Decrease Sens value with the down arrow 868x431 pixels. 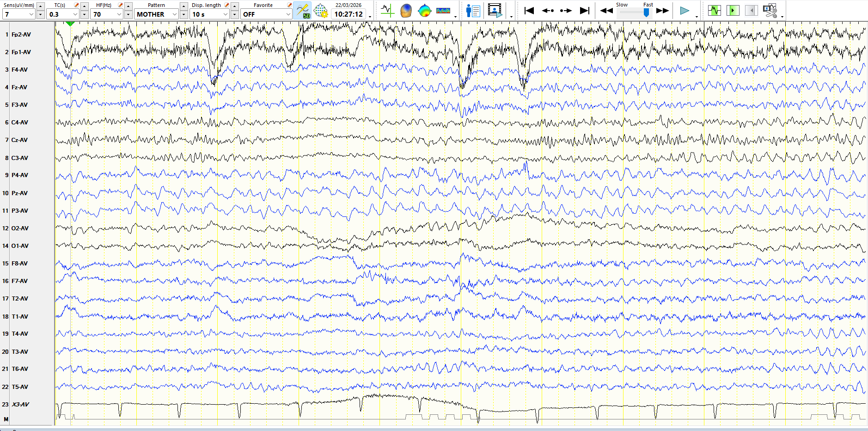click(41, 14)
